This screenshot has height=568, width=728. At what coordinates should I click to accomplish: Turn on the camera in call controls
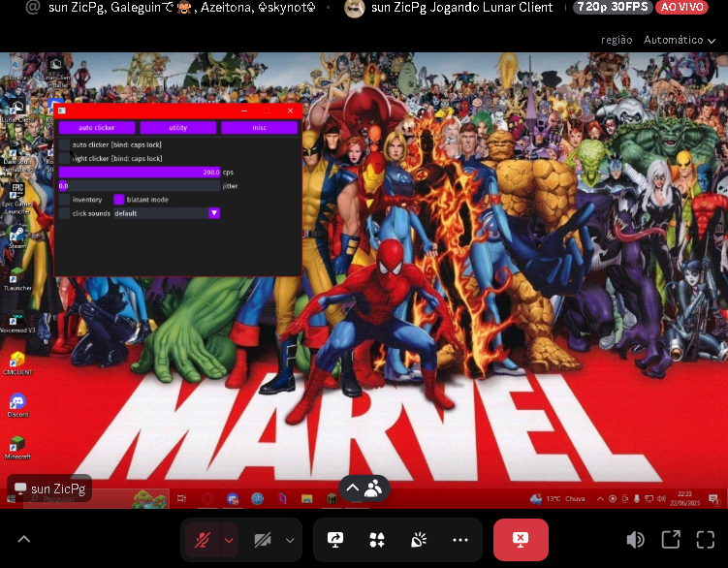[x=263, y=540]
